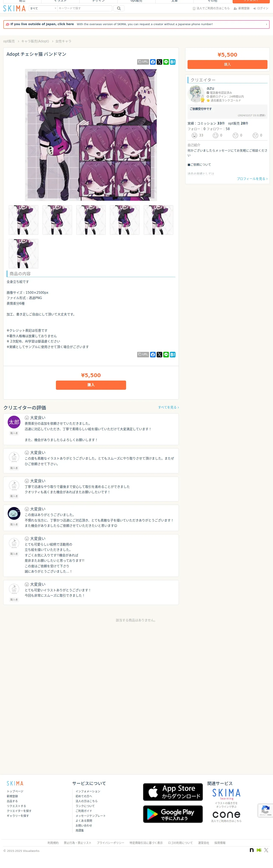The image size is (273, 868).
Task: Open 女性キャラ breadcrumb
Action: [63, 41]
